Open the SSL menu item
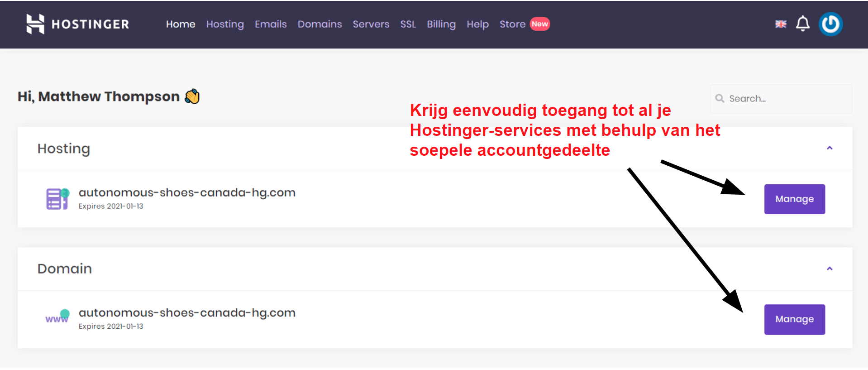The width and height of the screenshot is (868, 370). pos(408,24)
